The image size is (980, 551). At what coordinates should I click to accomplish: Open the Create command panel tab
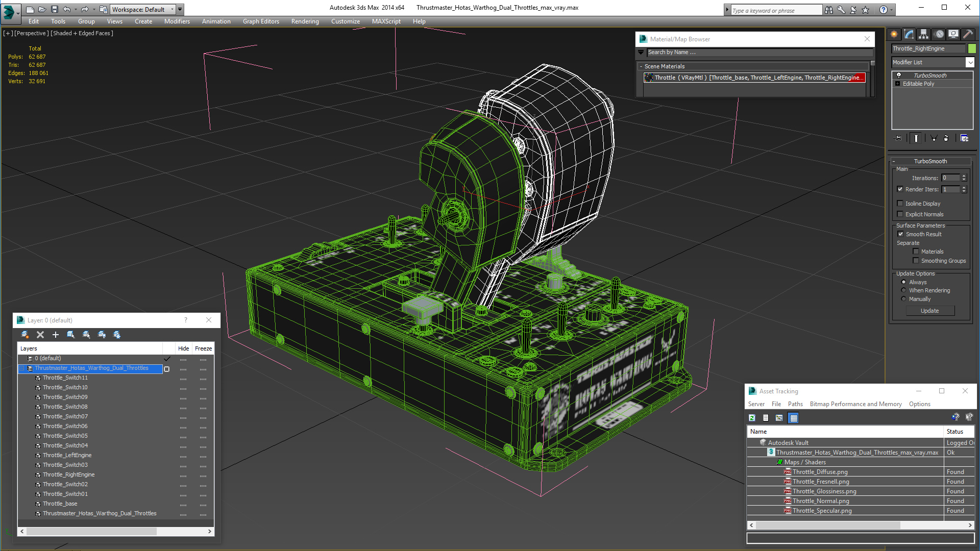point(894,34)
